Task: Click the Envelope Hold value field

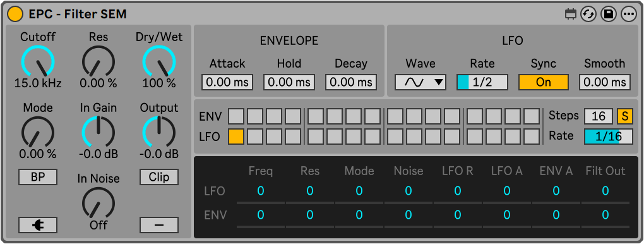Action: point(289,82)
